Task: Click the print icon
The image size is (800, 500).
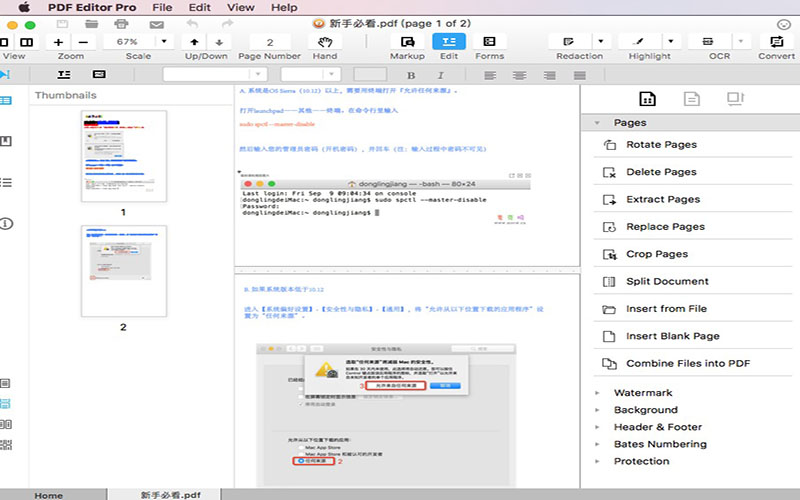Action: click(121, 24)
